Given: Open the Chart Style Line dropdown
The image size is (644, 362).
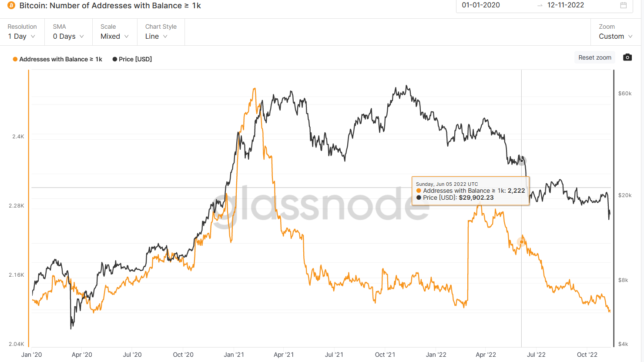Looking at the screenshot, I should click(161, 32).
